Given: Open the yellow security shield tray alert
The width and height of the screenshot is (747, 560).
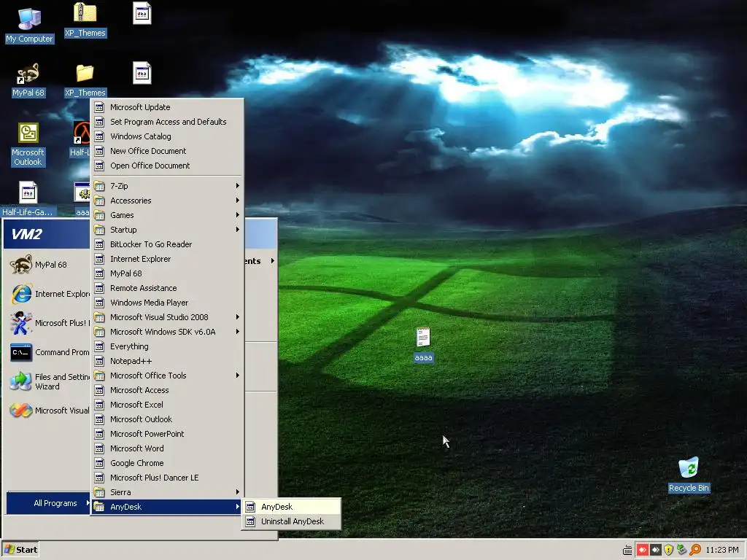Looking at the screenshot, I should pyautogui.click(x=668, y=550).
